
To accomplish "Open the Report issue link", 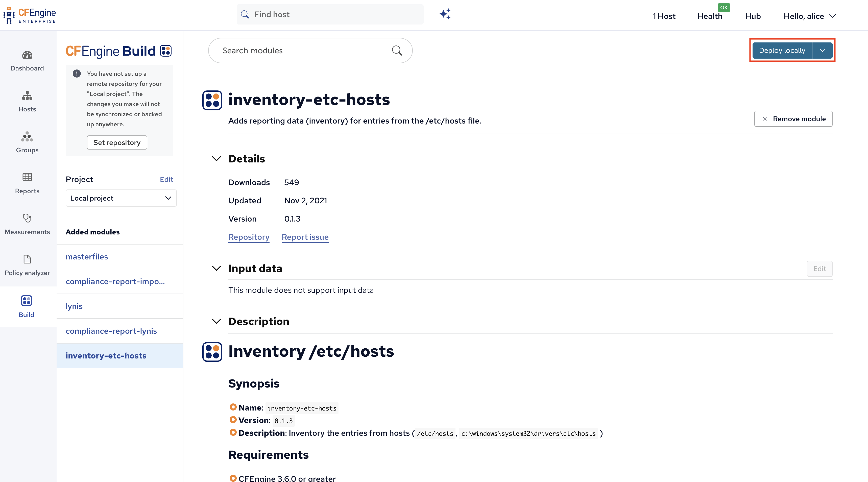I will pos(305,237).
